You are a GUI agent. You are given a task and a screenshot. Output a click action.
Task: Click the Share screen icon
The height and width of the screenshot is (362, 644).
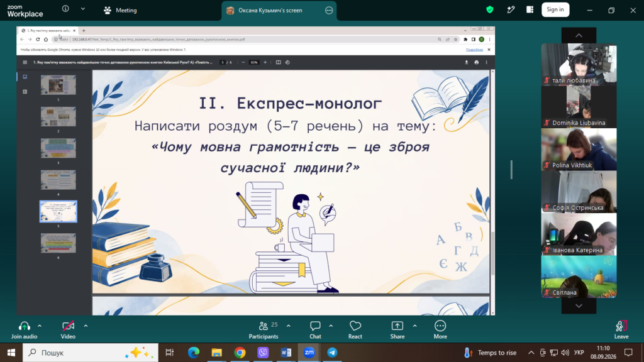[x=397, y=330]
